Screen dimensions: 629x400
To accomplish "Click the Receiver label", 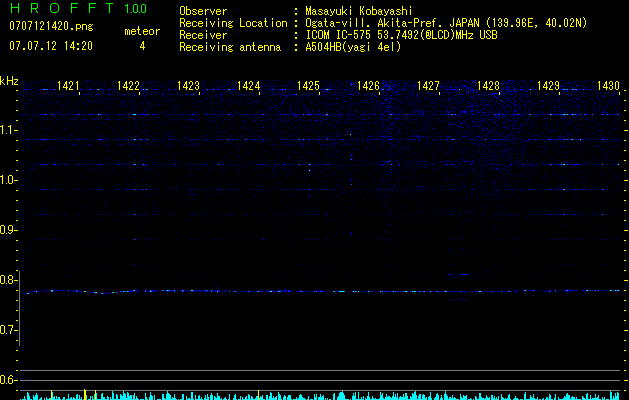I will pyautogui.click(x=203, y=35).
